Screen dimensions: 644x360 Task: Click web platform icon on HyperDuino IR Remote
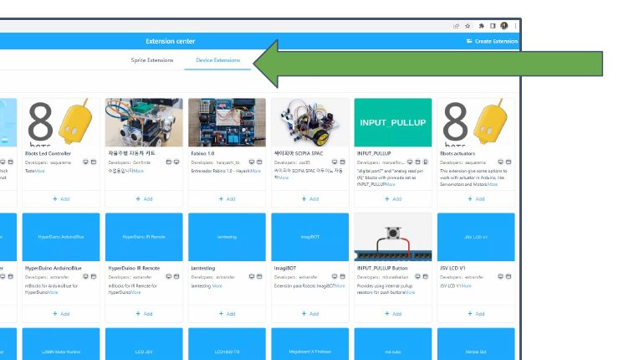(176, 276)
